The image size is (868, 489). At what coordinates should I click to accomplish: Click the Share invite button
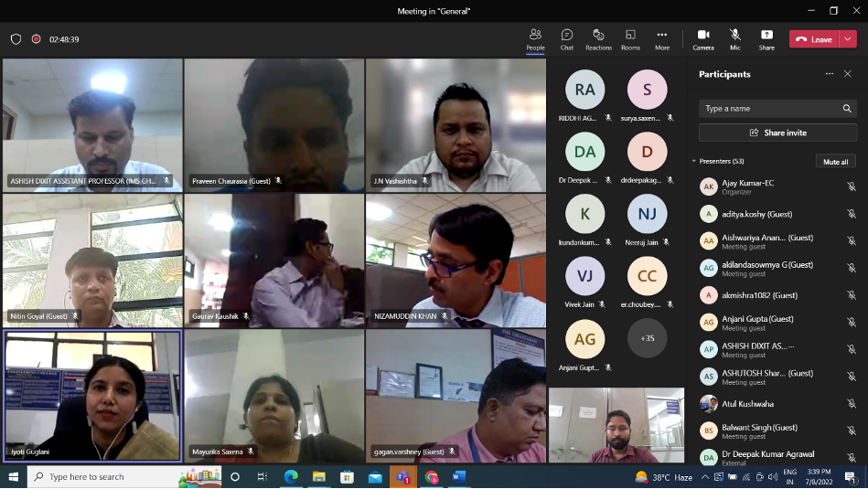pyautogui.click(x=777, y=133)
